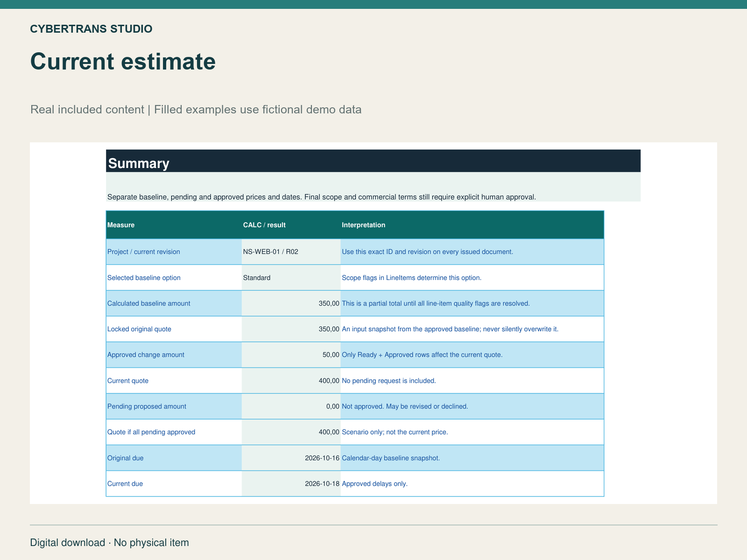The width and height of the screenshot is (747, 560).
Task: Select the 'Project / current revision' cell
Action: [x=174, y=252]
